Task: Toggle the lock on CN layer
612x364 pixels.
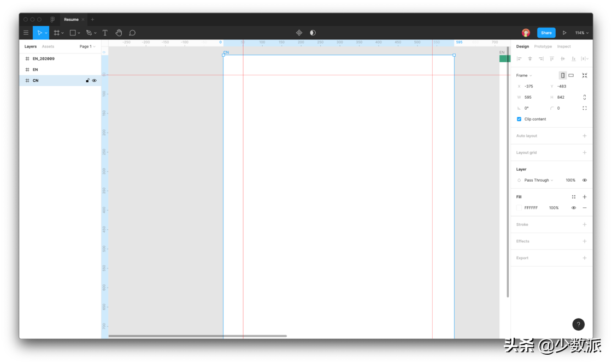Action: pyautogui.click(x=87, y=80)
